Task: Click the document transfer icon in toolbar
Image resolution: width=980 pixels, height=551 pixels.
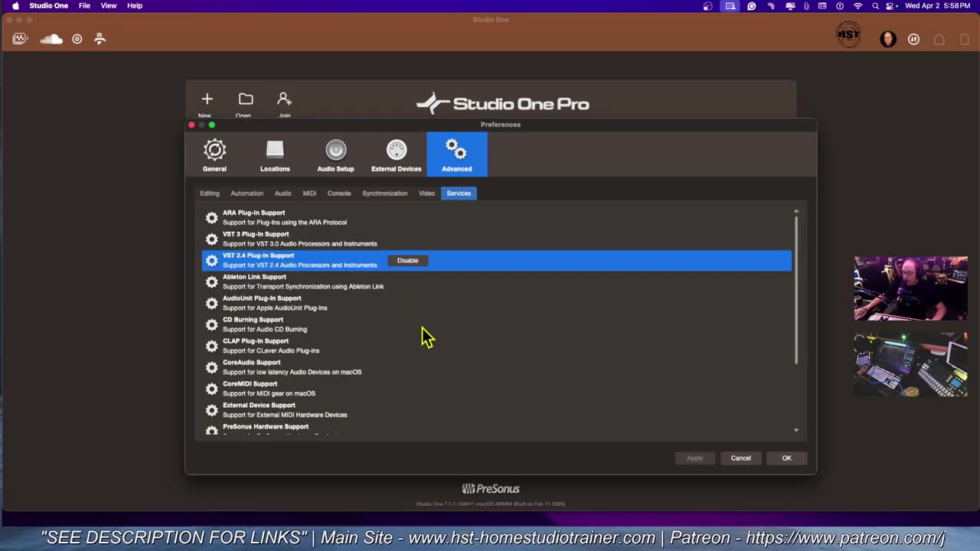Action: click(100, 39)
